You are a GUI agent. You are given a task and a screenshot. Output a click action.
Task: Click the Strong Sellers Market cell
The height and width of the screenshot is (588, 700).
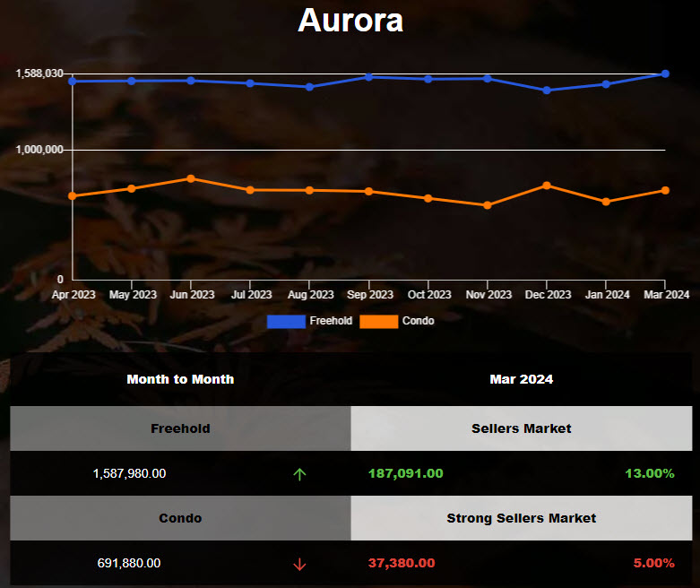click(x=521, y=518)
